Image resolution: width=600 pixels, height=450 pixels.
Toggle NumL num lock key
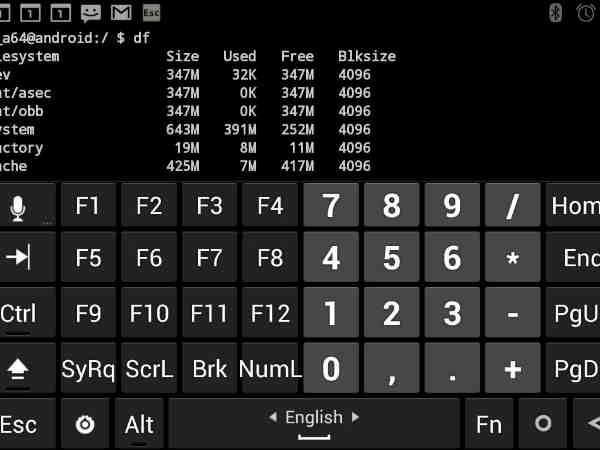[270, 369]
